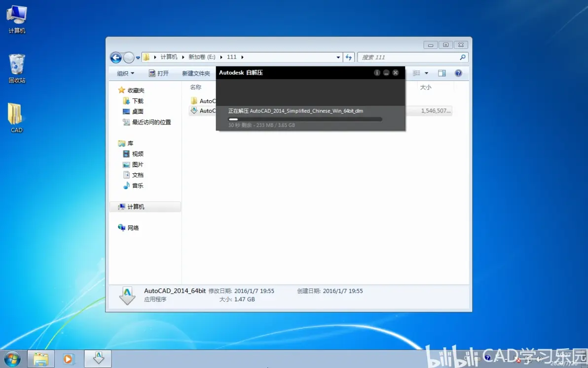Open the Windows Start menu
The image size is (588, 368).
[x=12, y=359]
